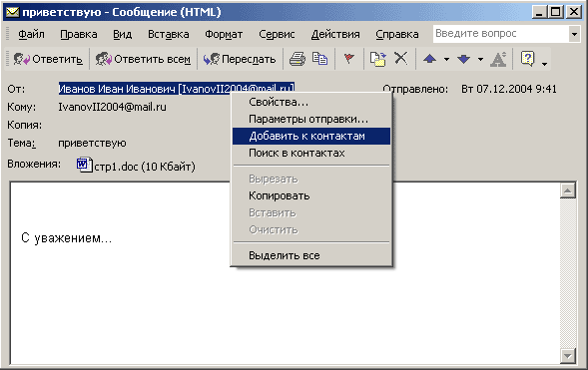Click the red follow-up flag icon
Screen dimensions: 588x370
pyautogui.click(x=348, y=59)
